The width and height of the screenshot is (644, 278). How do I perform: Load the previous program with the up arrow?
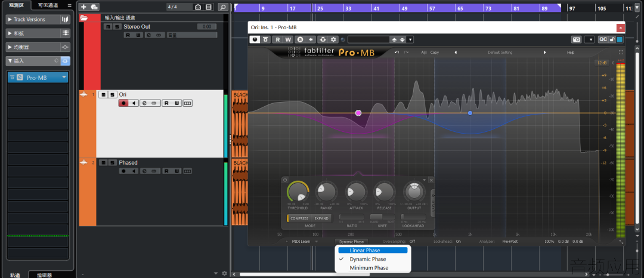[x=394, y=39]
